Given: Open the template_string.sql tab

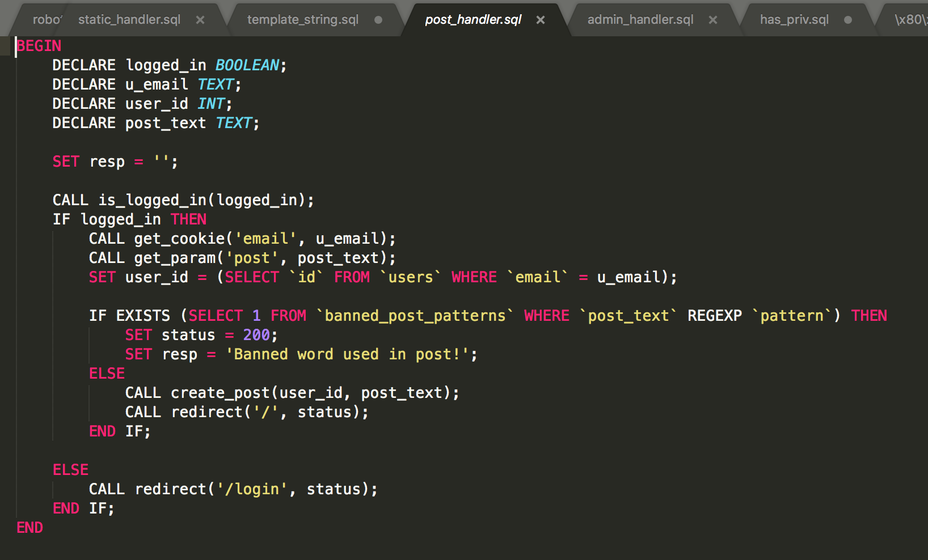Looking at the screenshot, I should pos(302,20).
